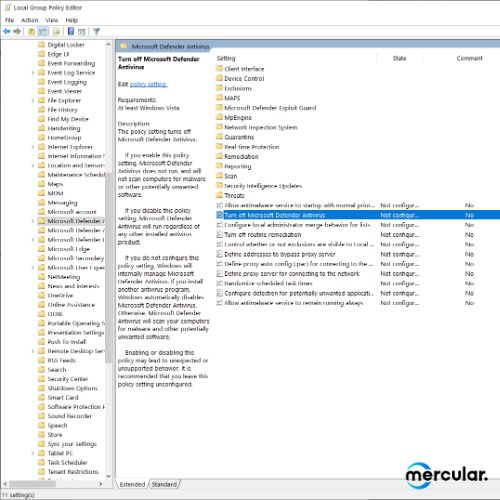Image resolution: width=500 pixels, height=500 pixels.
Task: Click the Remediation folder icon
Action: coord(219,156)
